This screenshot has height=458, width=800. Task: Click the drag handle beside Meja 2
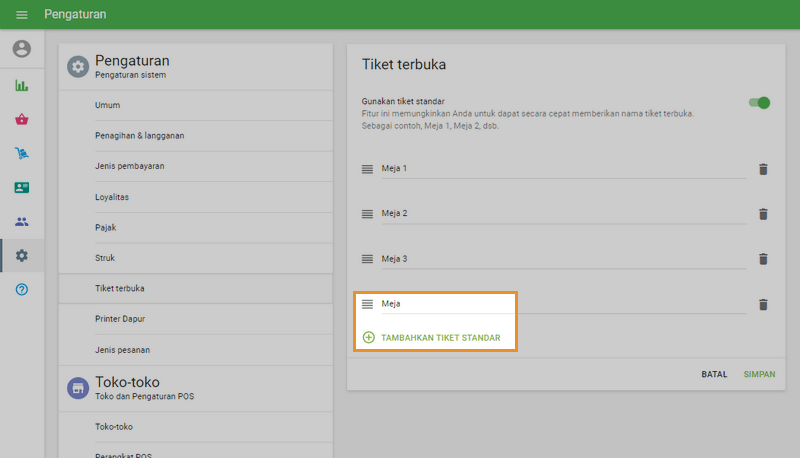[367, 214]
